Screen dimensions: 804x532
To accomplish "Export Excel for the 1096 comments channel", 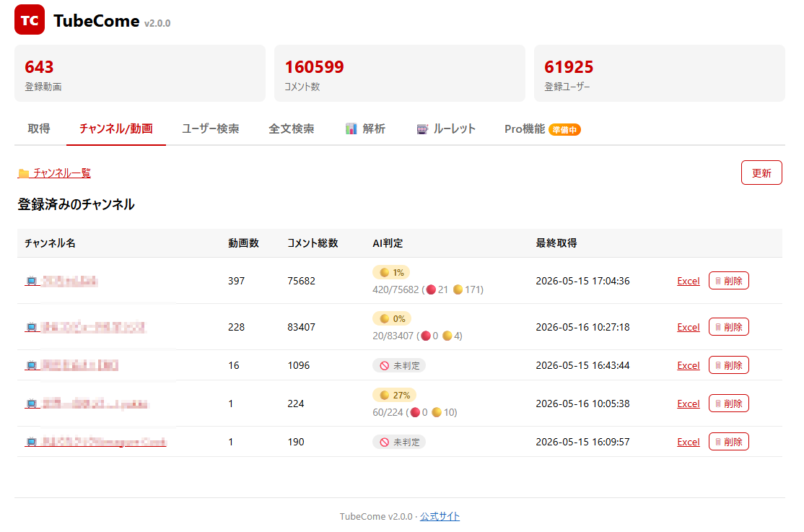I will [x=688, y=365].
